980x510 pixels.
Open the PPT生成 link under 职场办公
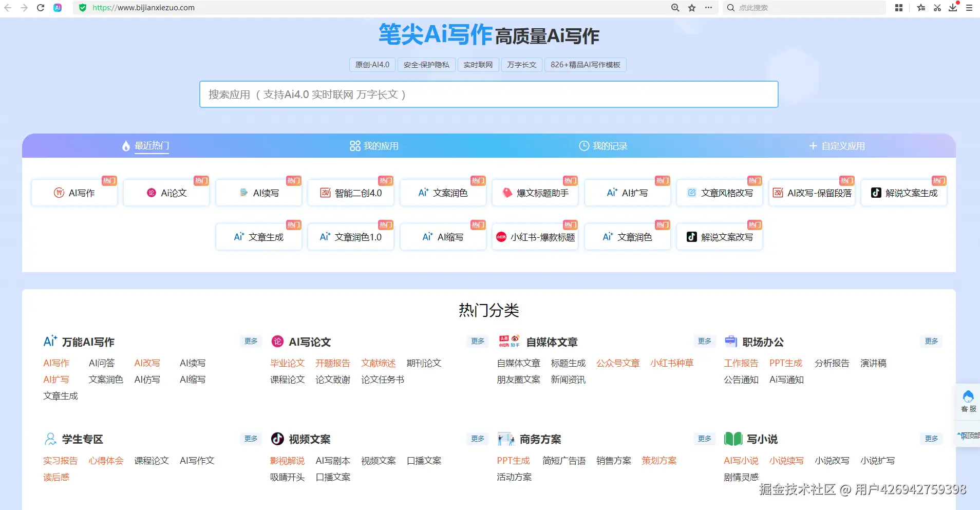786,363
